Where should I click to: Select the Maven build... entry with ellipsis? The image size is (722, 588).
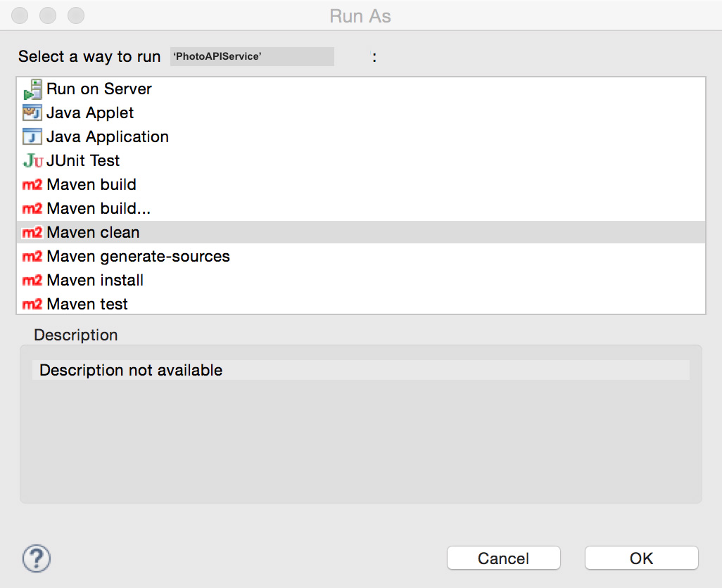[99, 209]
